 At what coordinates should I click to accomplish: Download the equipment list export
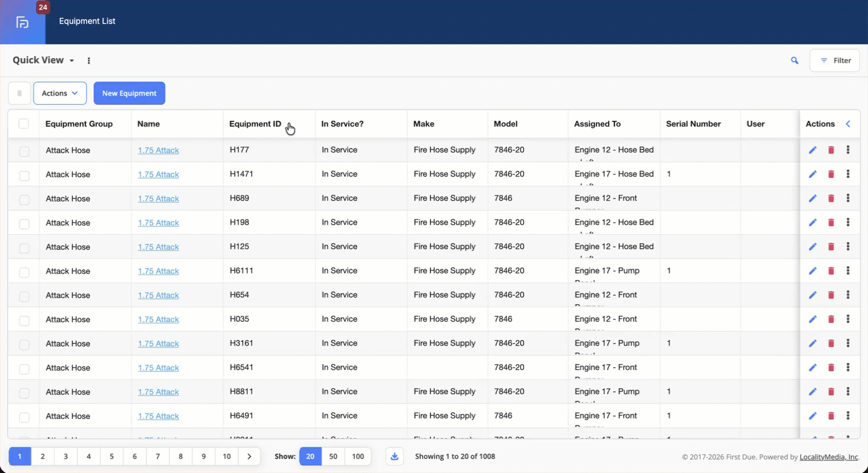point(394,456)
